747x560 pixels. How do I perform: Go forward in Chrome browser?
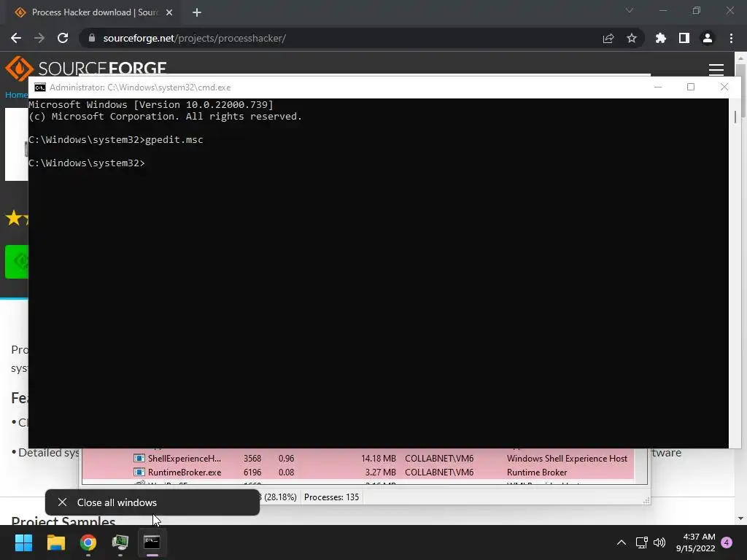click(x=39, y=38)
